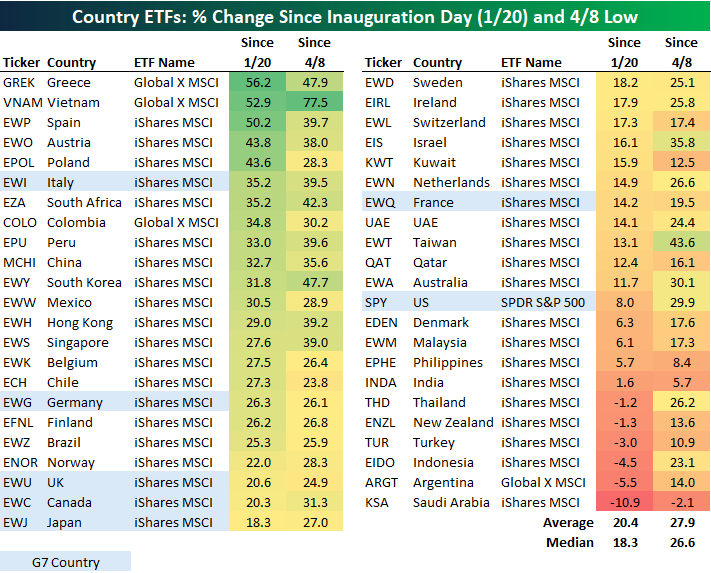Select the SPY ticker cell
The height and width of the screenshot is (573, 711).
(x=377, y=303)
